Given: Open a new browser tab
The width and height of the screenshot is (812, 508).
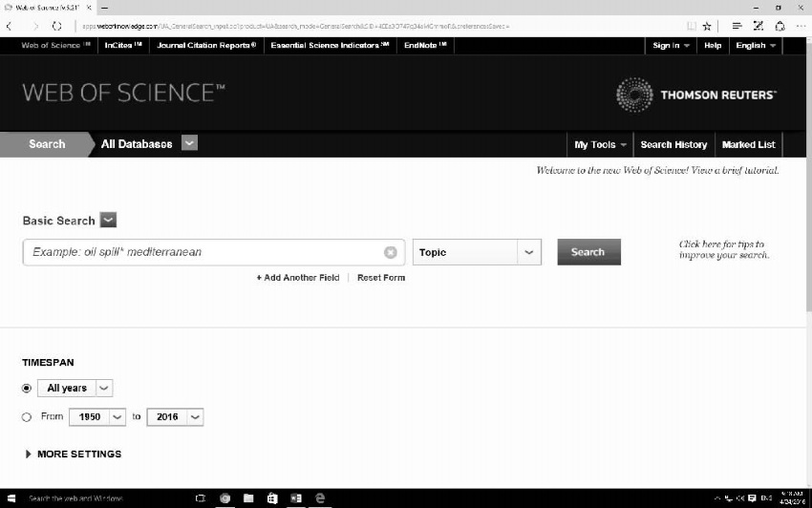Looking at the screenshot, I should [104, 8].
